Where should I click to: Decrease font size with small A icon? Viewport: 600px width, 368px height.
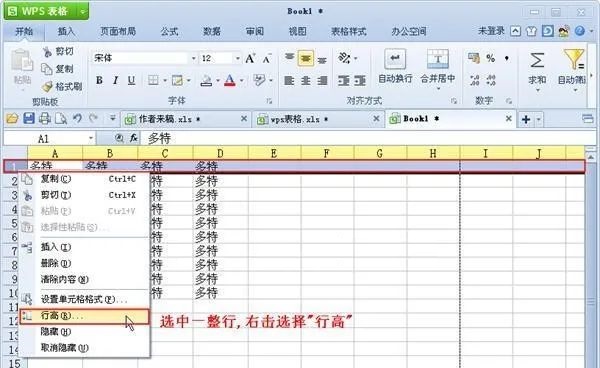click(267, 59)
